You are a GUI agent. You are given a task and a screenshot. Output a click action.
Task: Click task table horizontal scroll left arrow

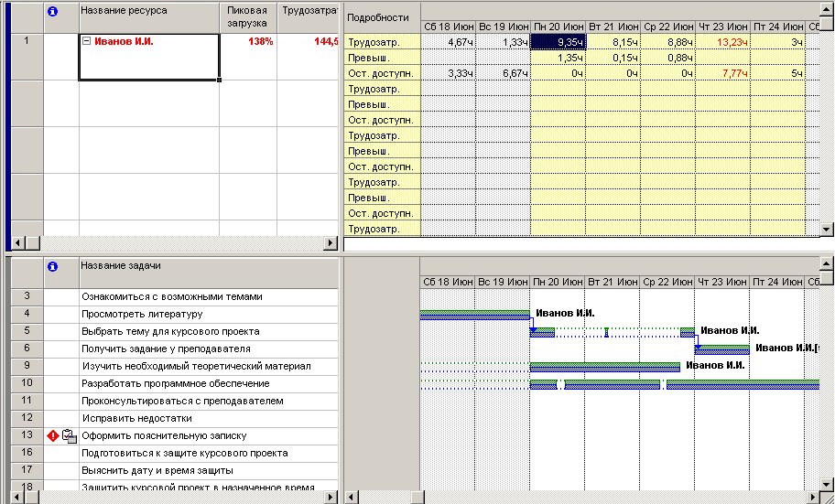[17, 497]
